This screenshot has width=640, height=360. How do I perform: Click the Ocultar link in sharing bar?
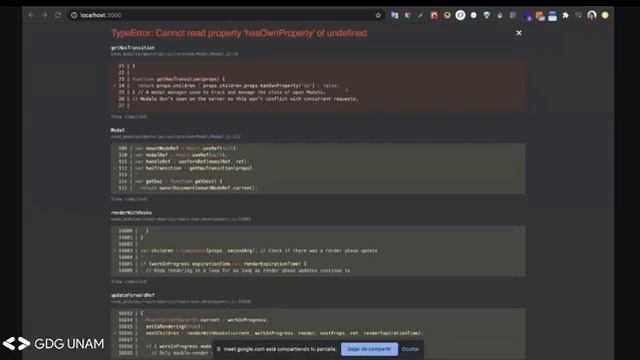coord(410,349)
